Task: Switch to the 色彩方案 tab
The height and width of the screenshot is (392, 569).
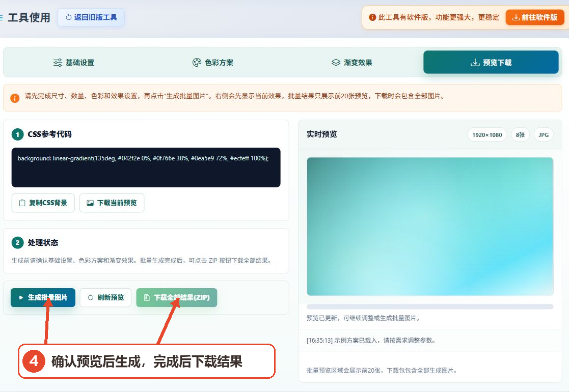Action: coord(212,63)
